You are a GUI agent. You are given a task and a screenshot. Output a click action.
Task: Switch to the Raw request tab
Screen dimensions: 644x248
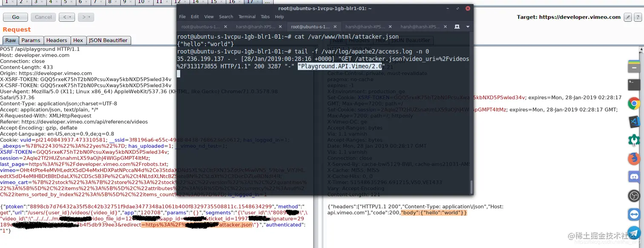[x=11, y=40]
